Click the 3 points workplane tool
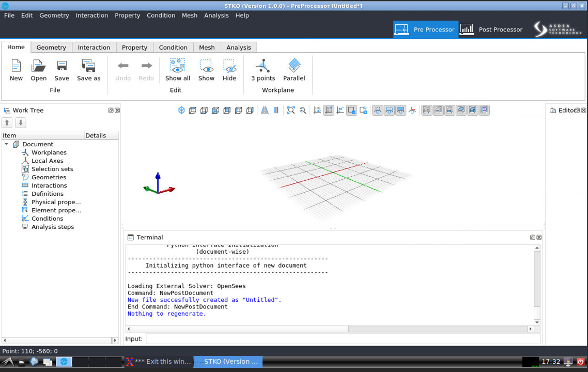 (263, 70)
